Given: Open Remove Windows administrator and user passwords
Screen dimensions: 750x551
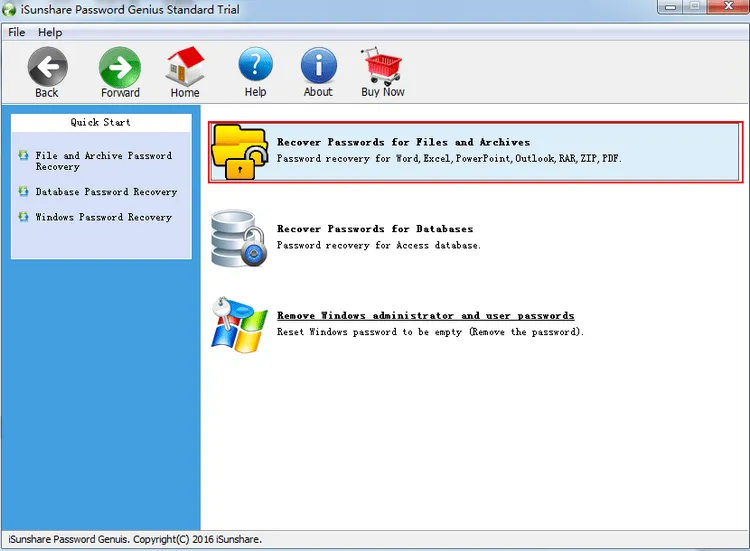Looking at the screenshot, I should coord(426,316).
